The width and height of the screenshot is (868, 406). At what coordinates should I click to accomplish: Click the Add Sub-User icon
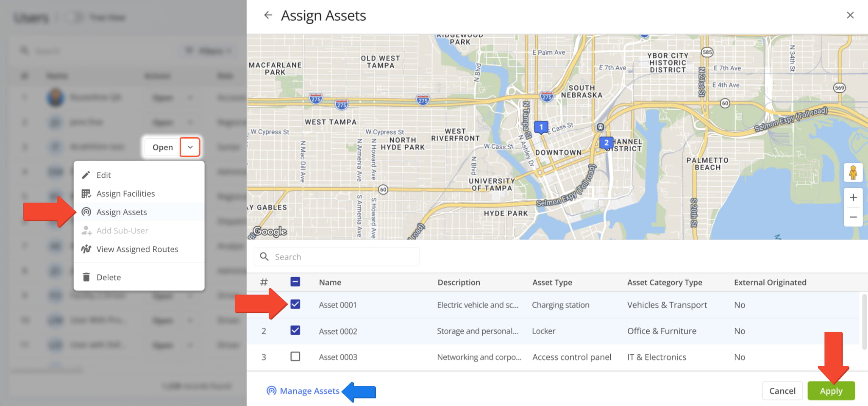pos(86,231)
